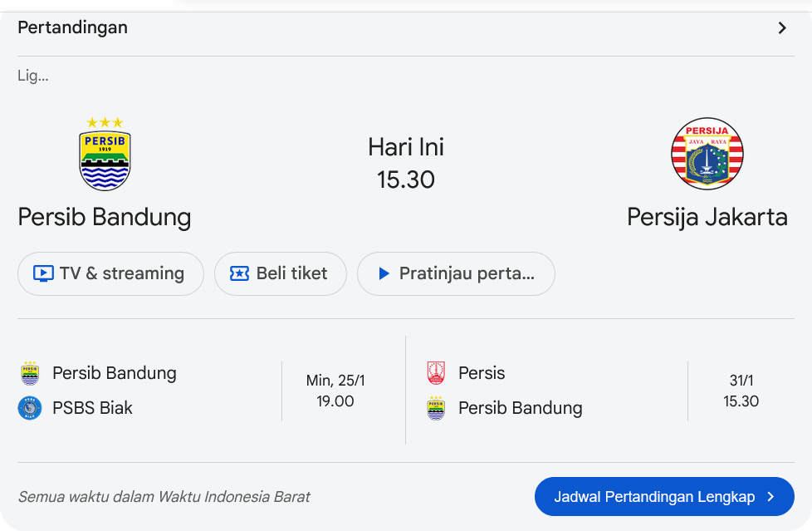This screenshot has width=812, height=531.
Task: Click the large Persib Bandung crest logo
Action: coord(105,155)
